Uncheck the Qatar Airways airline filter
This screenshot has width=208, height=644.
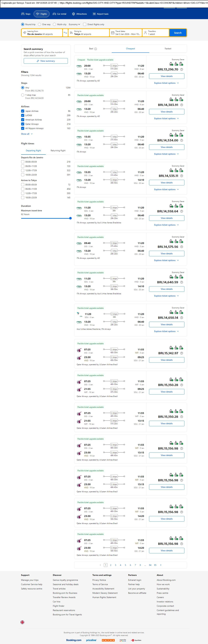point(23,124)
